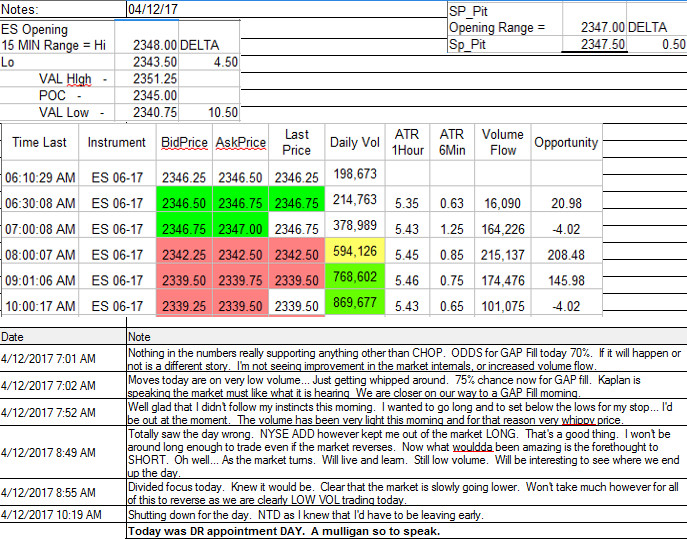Select the daily volume 198,673

pos(355,174)
